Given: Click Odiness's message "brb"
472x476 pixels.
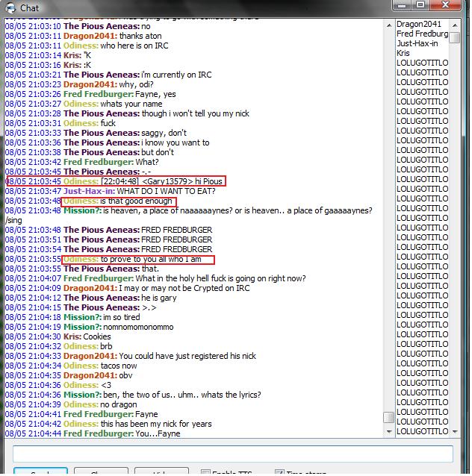Looking at the screenshot, I should 106,346.
